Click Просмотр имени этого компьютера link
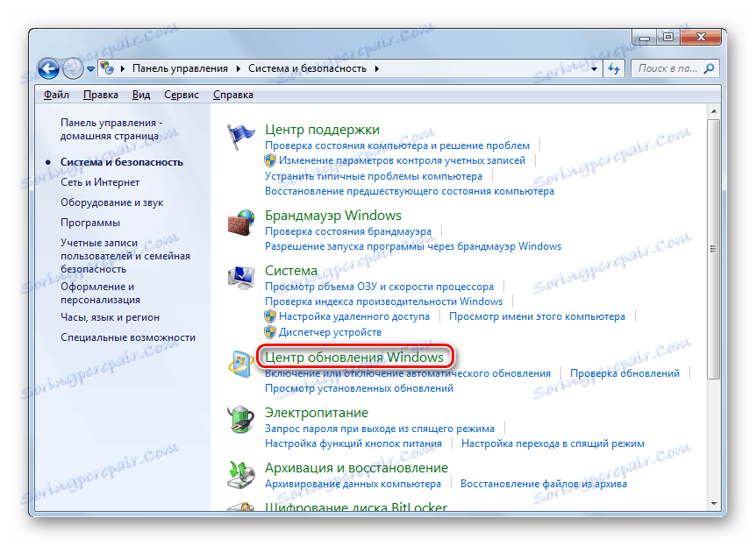Viewport: 756px width, 546px height. pyautogui.click(x=537, y=316)
